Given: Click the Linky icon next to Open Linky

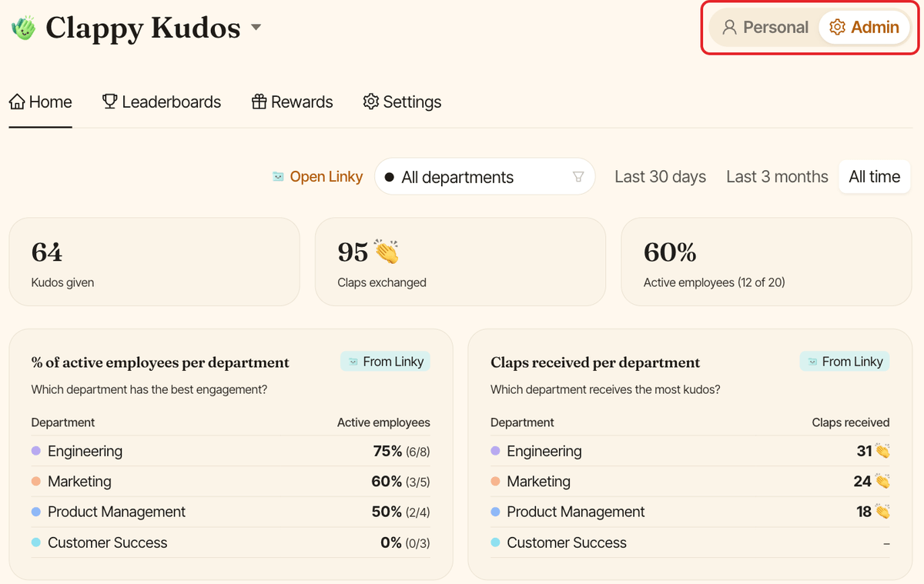Looking at the screenshot, I should pyautogui.click(x=278, y=177).
